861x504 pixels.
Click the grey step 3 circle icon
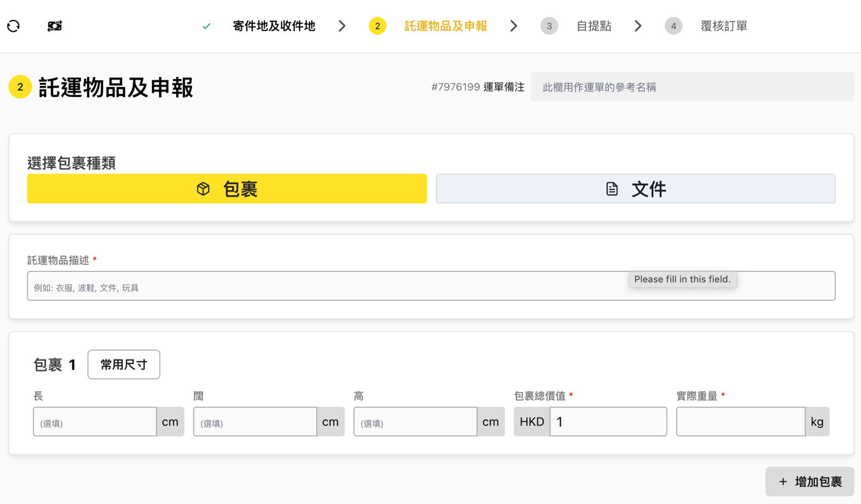pyautogui.click(x=548, y=26)
